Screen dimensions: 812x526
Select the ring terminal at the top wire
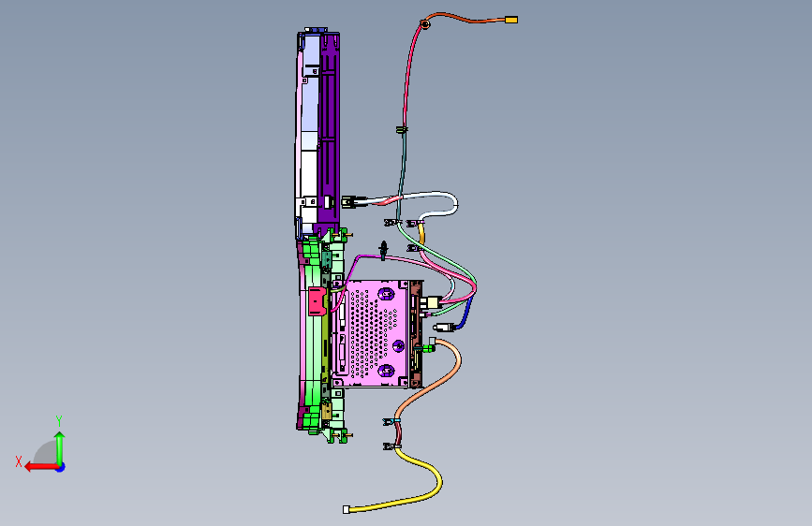click(424, 23)
